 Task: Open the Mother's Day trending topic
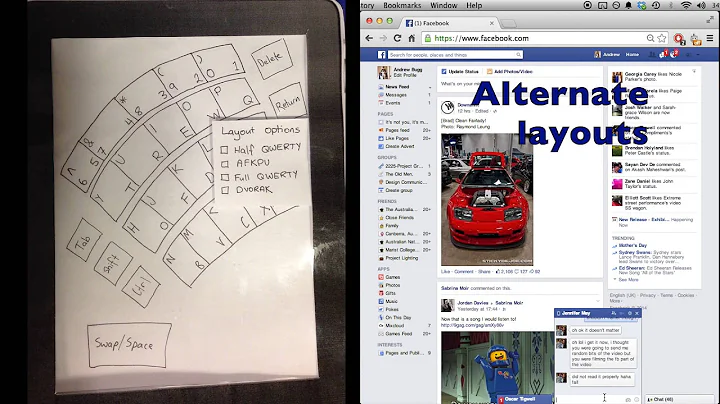(x=632, y=246)
